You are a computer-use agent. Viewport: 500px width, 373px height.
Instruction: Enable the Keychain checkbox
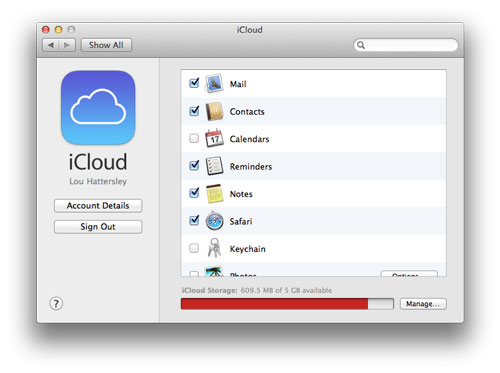pos(194,248)
